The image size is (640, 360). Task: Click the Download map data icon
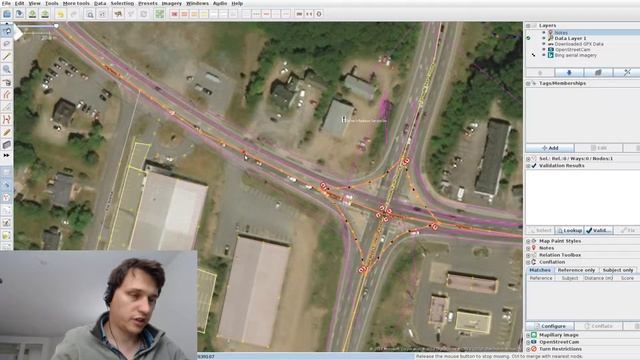[x=32, y=14]
